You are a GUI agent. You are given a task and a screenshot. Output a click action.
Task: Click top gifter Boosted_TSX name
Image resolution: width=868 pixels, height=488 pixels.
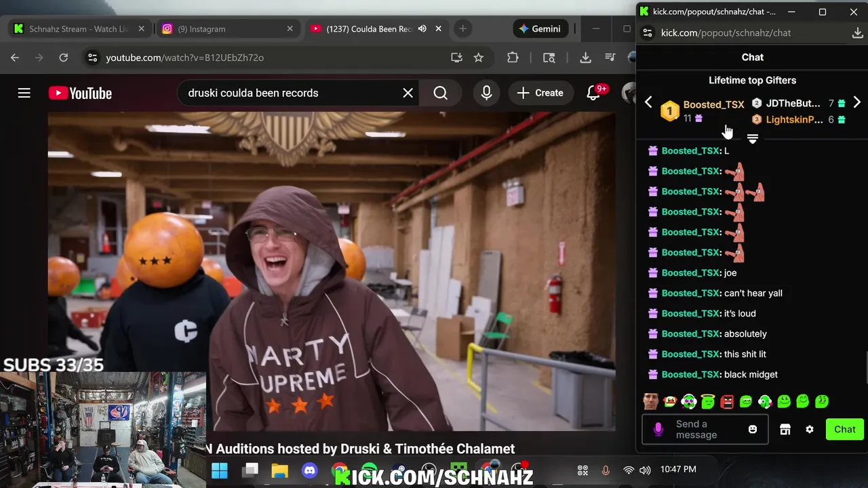coord(713,104)
